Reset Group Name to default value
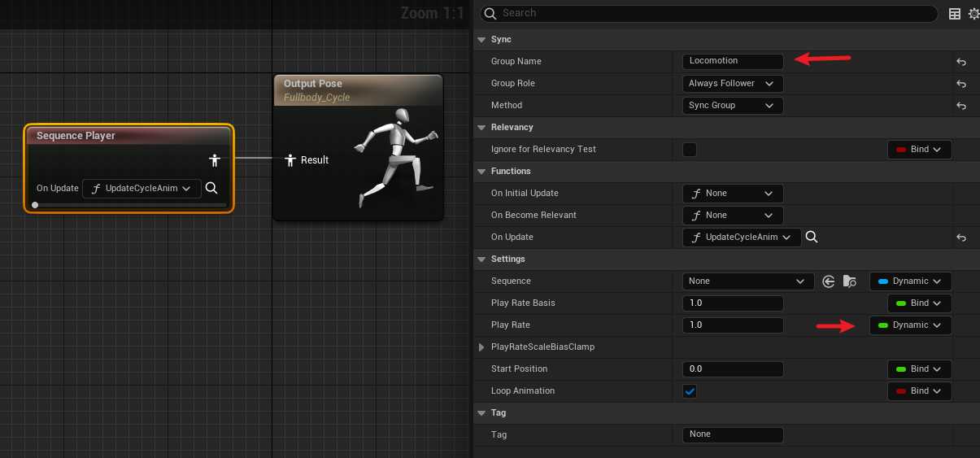 961,62
